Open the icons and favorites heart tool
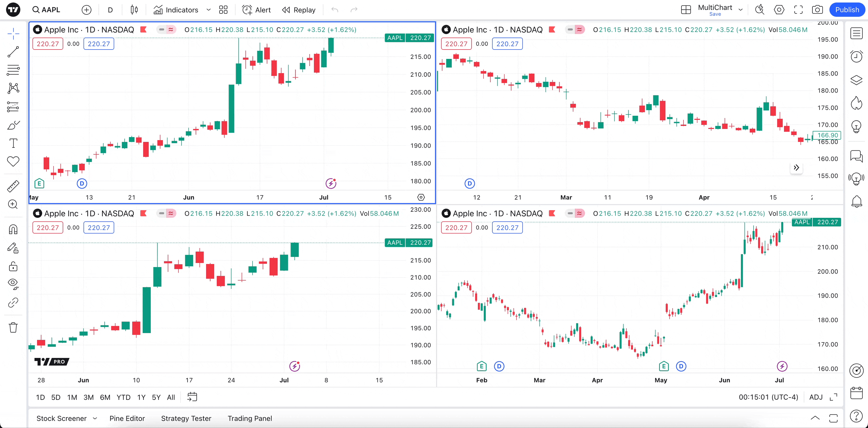This screenshot has height=428, width=868. point(13,161)
